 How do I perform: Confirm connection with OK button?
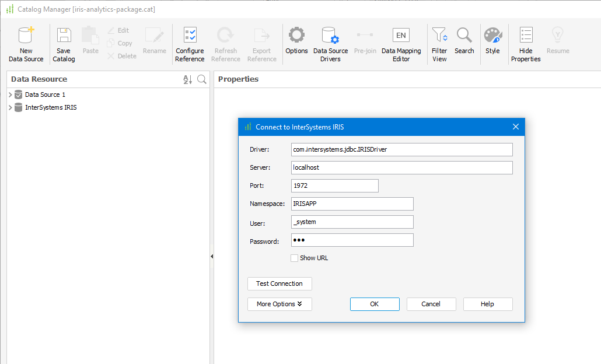coord(375,304)
